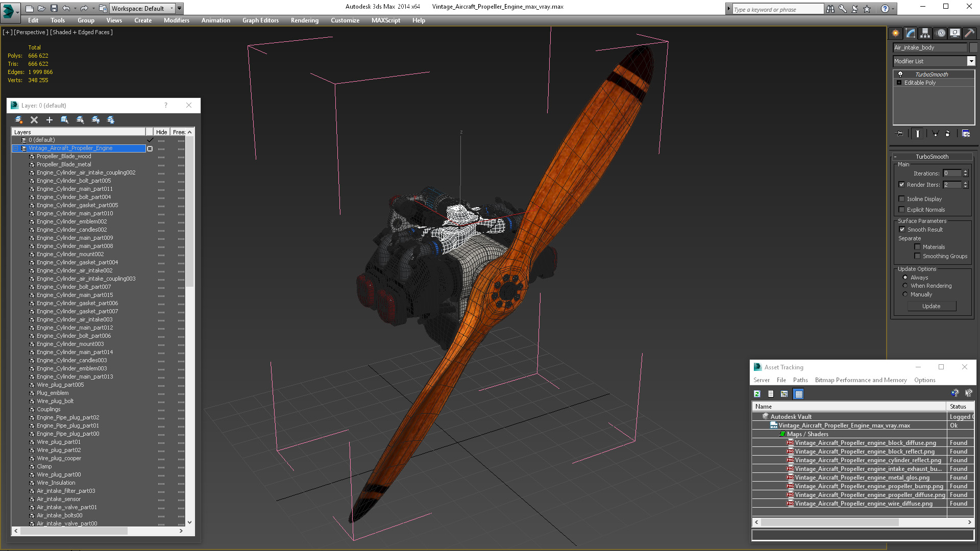Click Create New Layer icon in Layer dialog

pos(19,120)
